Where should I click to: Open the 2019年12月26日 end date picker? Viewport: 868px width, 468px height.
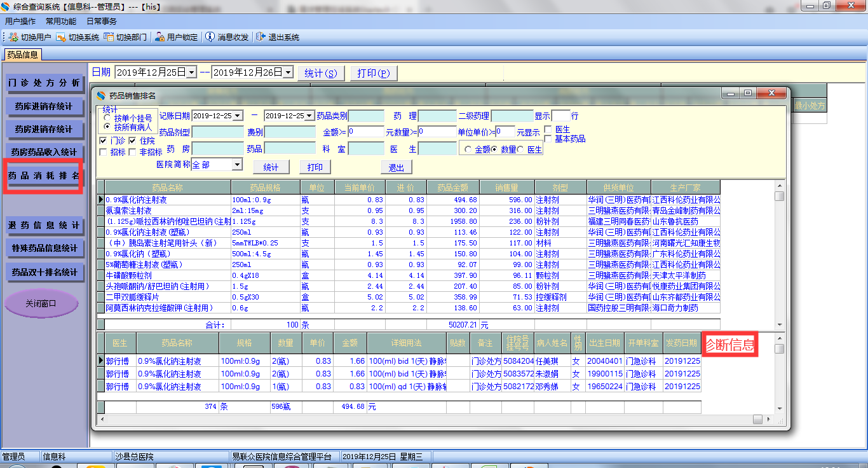tap(288, 72)
